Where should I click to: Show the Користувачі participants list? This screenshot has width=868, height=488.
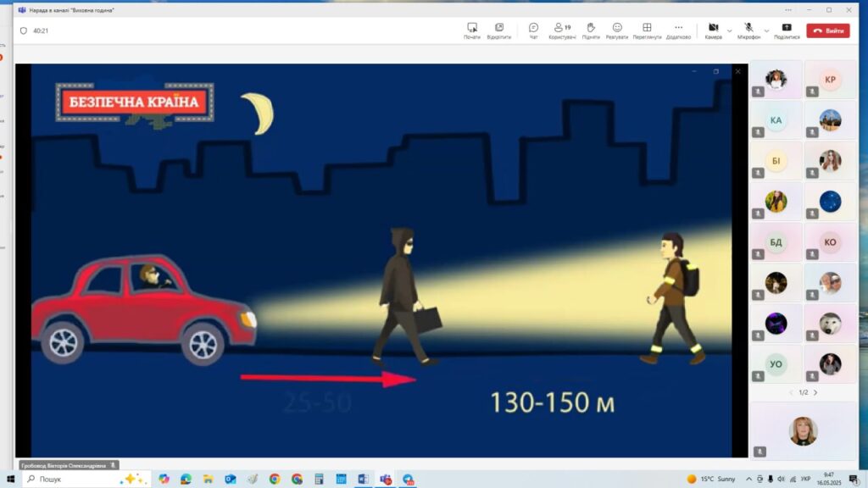[x=561, y=30]
